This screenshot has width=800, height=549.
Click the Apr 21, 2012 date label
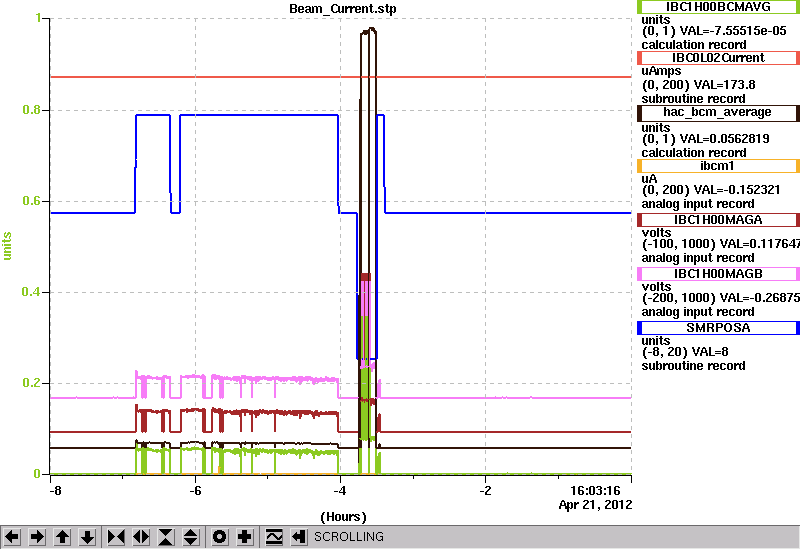tap(595, 505)
